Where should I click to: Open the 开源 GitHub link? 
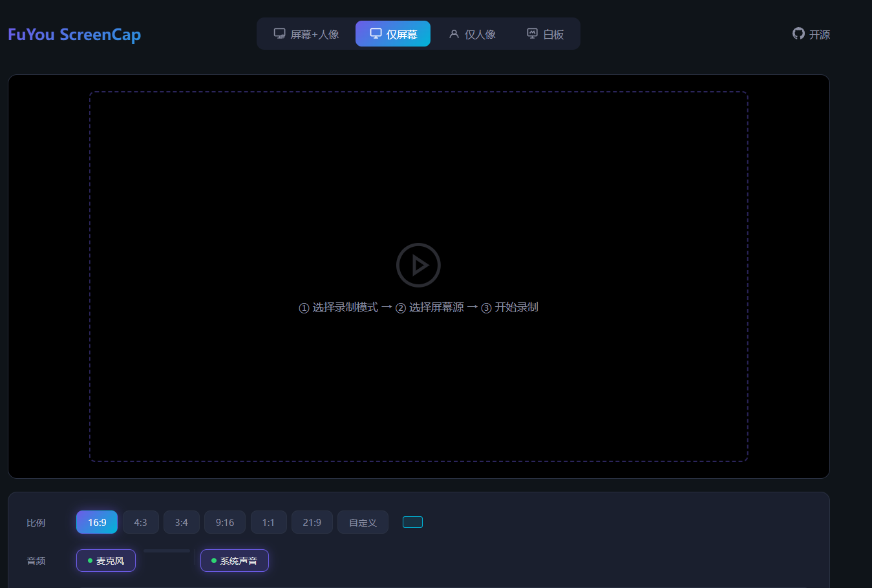pos(811,34)
